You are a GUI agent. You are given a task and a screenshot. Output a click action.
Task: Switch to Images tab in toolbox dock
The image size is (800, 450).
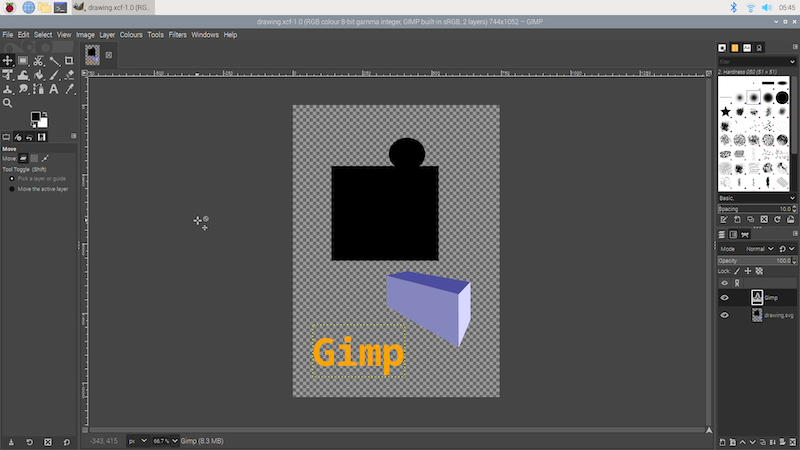coord(42,137)
